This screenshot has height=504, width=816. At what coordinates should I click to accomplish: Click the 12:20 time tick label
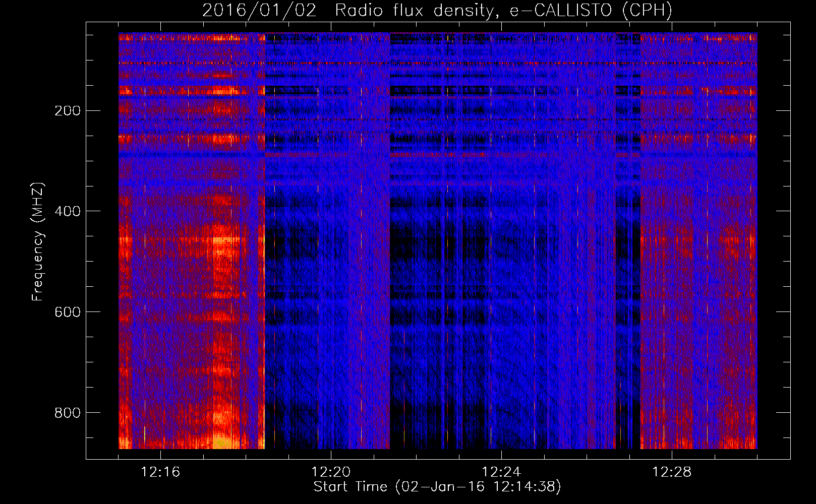point(331,472)
